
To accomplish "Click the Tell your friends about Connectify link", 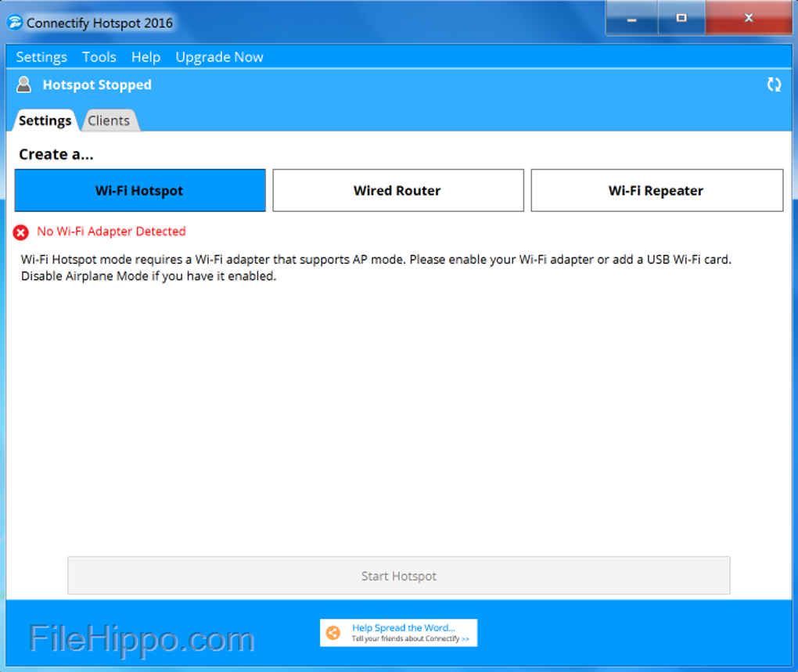I will coord(410,639).
